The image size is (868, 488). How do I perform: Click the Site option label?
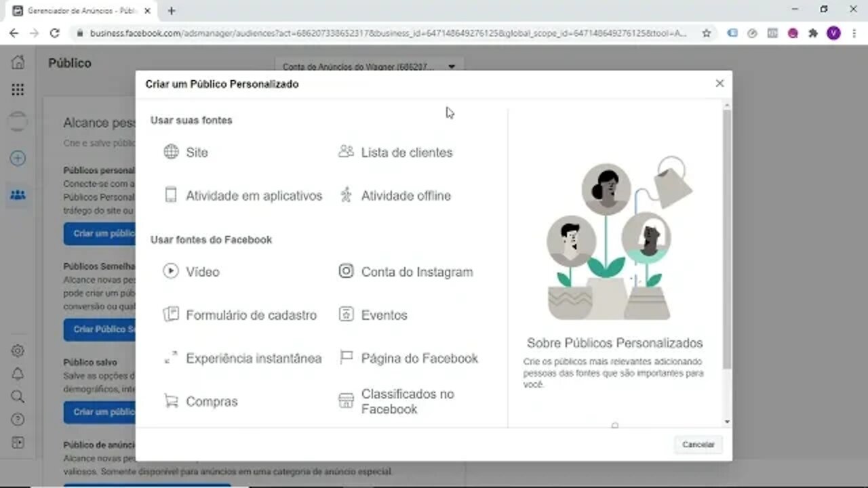pyautogui.click(x=197, y=152)
